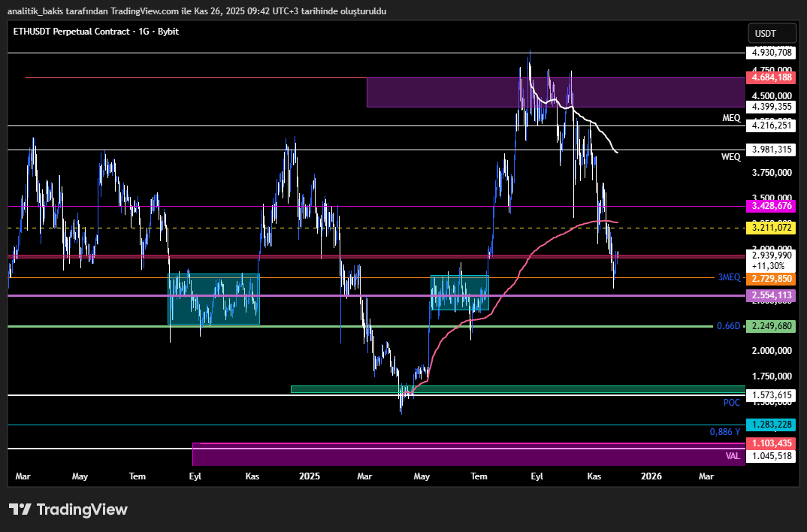
Task: Click the WEQ line label
Action: 731,157
